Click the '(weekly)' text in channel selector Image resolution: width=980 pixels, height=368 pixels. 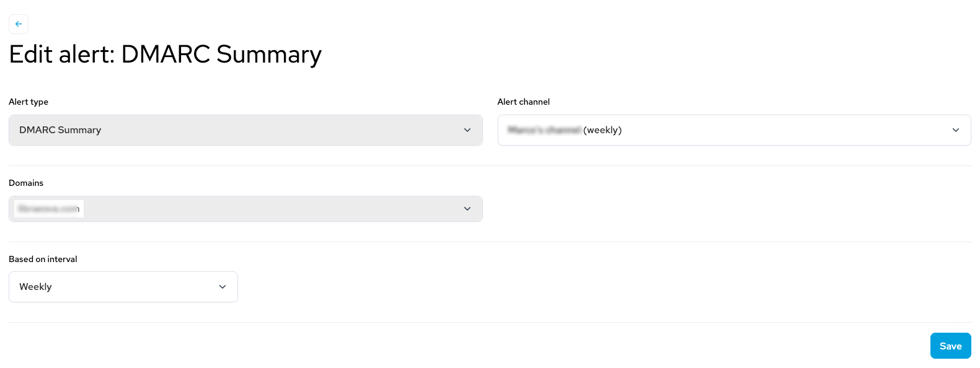coord(603,130)
